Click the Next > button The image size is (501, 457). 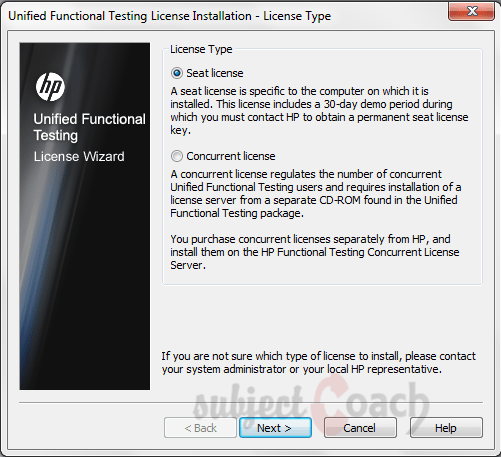click(275, 428)
